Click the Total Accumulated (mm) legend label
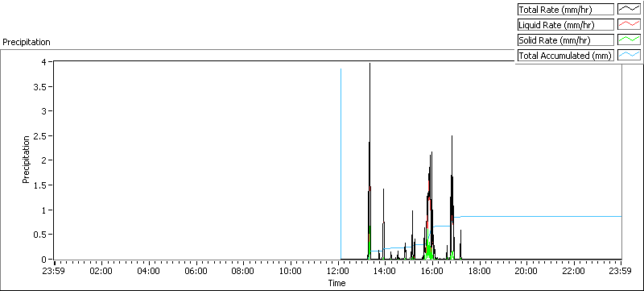The height and width of the screenshot is (291, 644). coord(565,56)
